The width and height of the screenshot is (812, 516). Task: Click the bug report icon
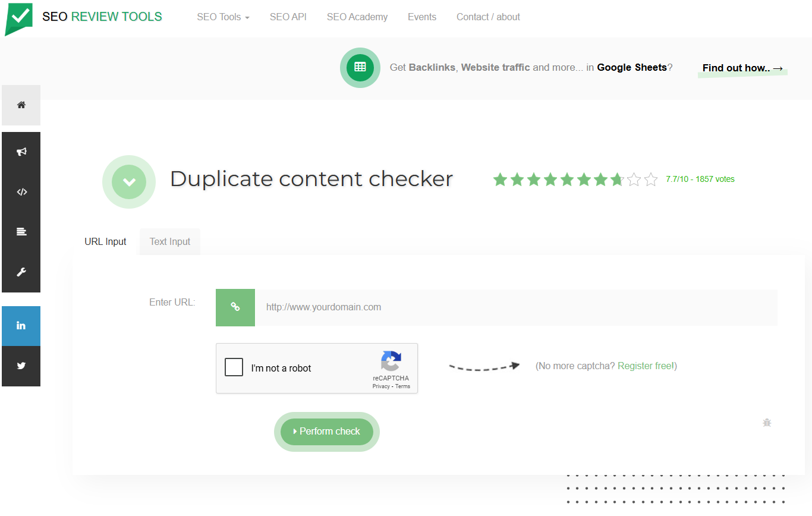[x=767, y=423]
